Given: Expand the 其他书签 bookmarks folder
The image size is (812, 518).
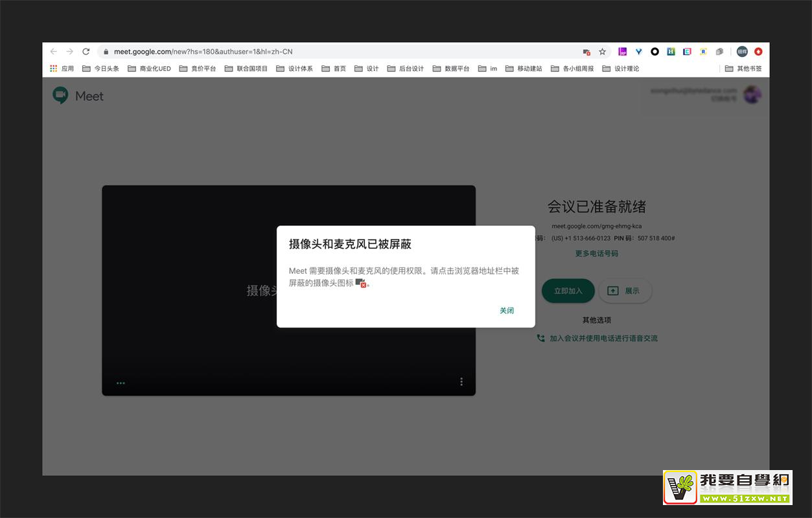Looking at the screenshot, I should pos(743,69).
